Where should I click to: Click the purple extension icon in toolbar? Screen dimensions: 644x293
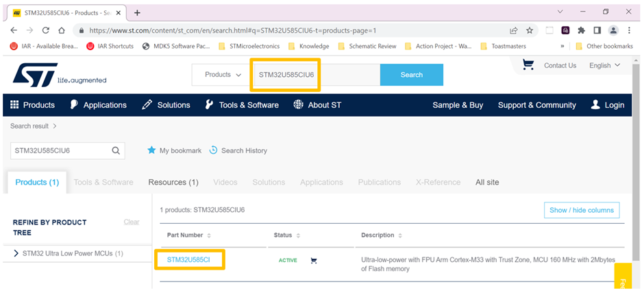[x=565, y=30]
